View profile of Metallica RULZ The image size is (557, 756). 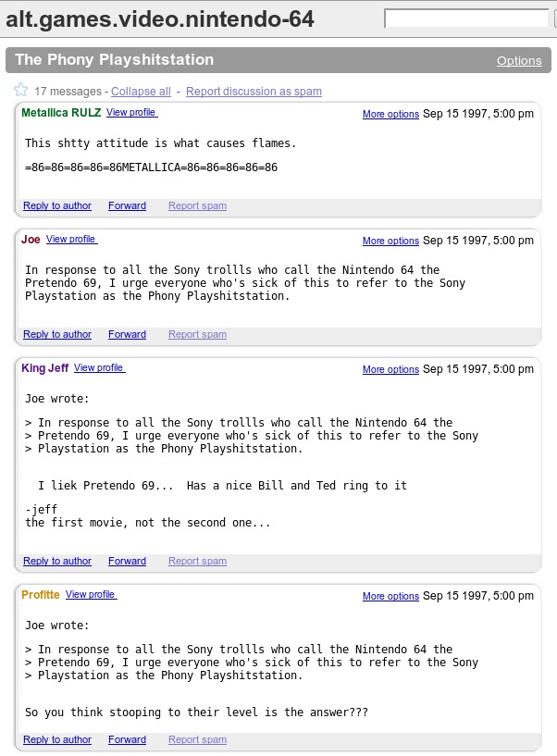coord(131,112)
